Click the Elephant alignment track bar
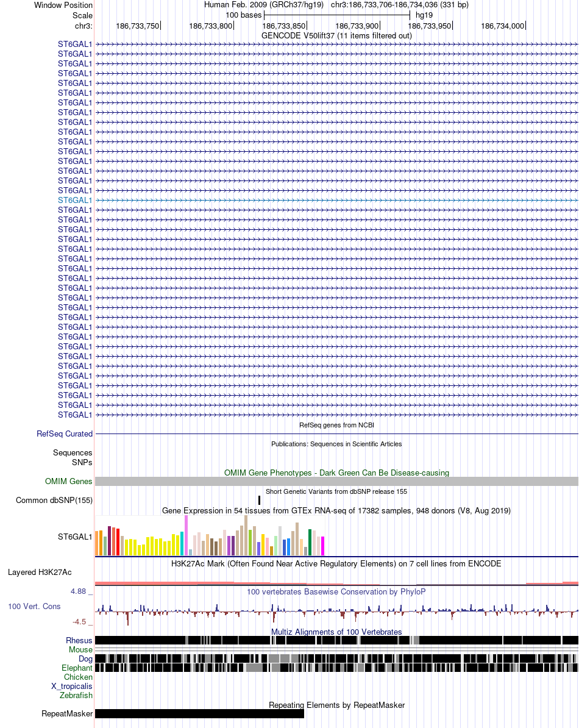 (337, 668)
